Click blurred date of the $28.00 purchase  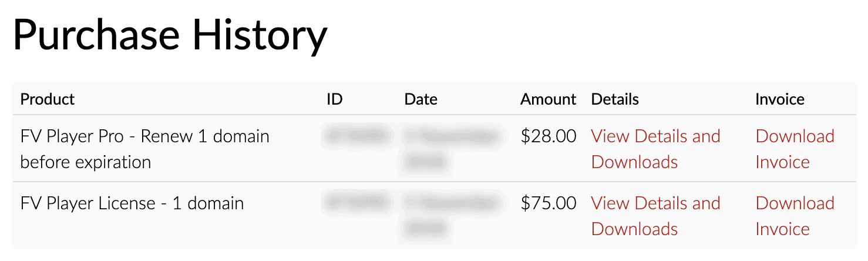[452, 149]
